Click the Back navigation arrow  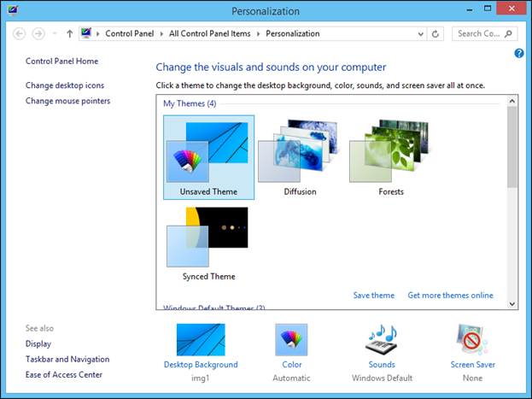click(19, 33)
